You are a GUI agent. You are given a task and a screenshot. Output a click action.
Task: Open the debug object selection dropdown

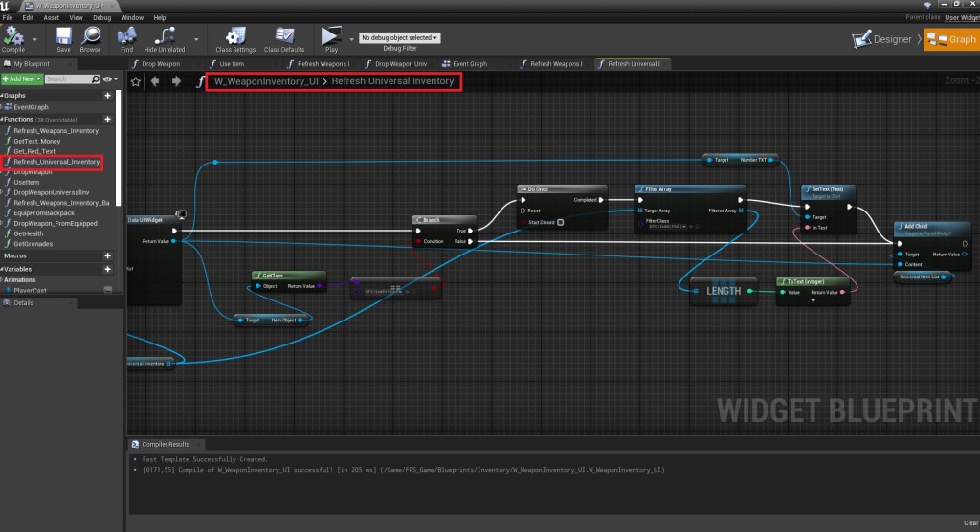(399, 38)
